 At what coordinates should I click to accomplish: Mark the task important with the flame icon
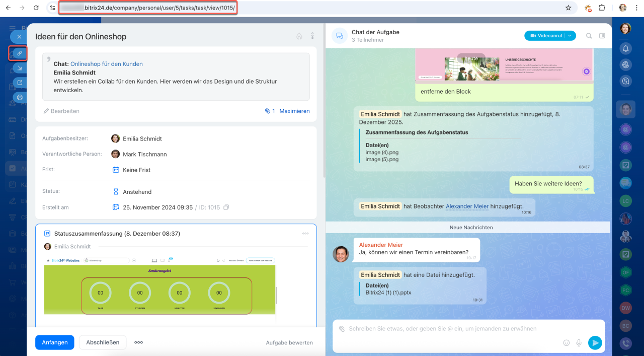point(299,36)
